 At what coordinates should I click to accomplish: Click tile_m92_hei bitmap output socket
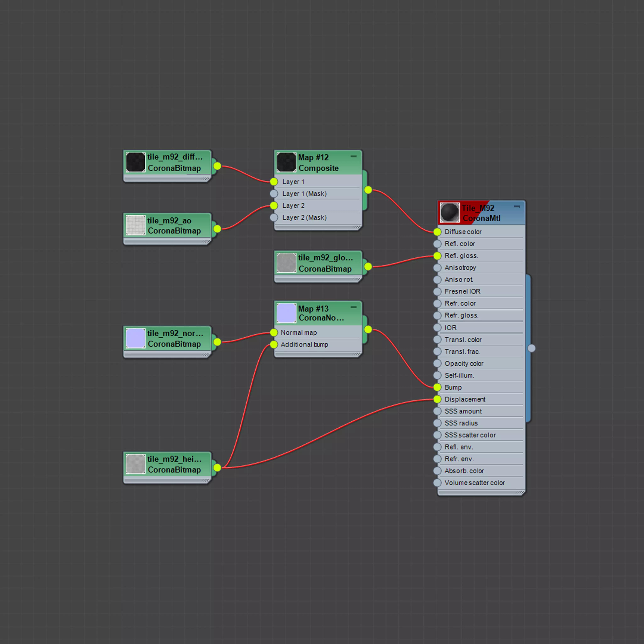(217, 468)
